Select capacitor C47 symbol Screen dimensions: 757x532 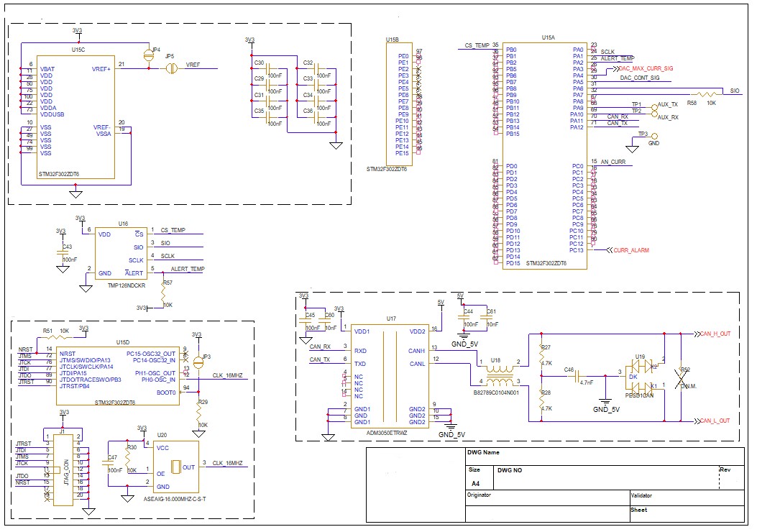click(108, 463)
